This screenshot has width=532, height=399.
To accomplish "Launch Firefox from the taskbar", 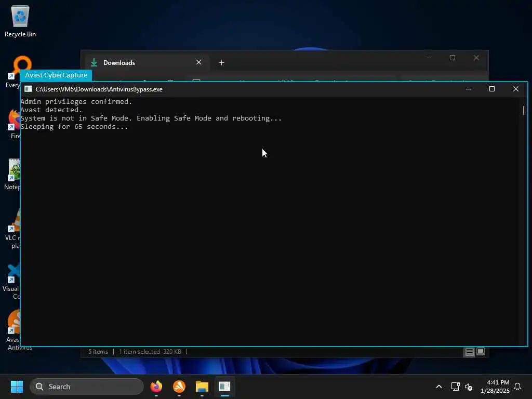I will (156, 387).
